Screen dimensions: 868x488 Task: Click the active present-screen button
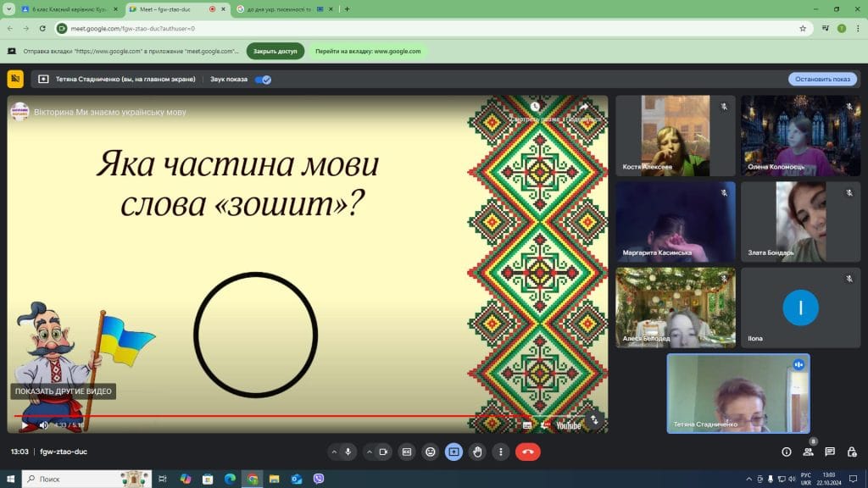[x=454, y=452]
